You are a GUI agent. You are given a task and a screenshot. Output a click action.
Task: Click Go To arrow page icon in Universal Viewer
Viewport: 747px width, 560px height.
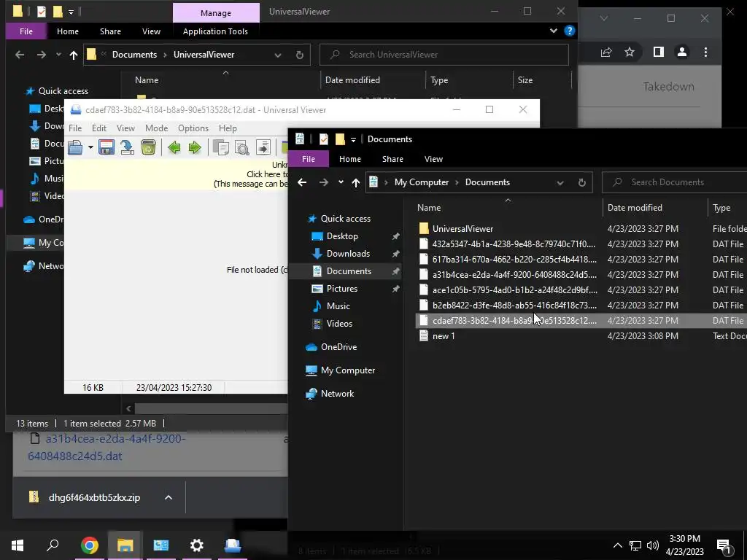tap(263, 147)
